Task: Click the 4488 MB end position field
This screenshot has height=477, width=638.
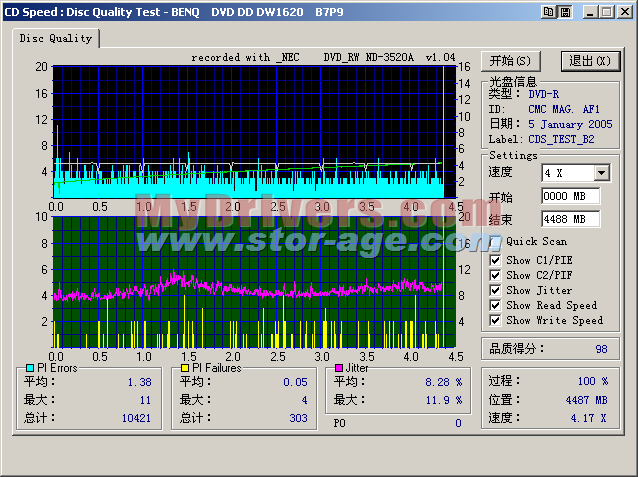Action: tap(570, 218)
